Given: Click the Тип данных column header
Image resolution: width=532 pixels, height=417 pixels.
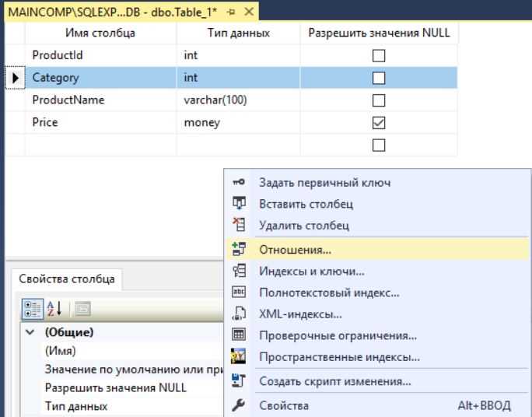Looking at the screenshot, I should point(238,33).
